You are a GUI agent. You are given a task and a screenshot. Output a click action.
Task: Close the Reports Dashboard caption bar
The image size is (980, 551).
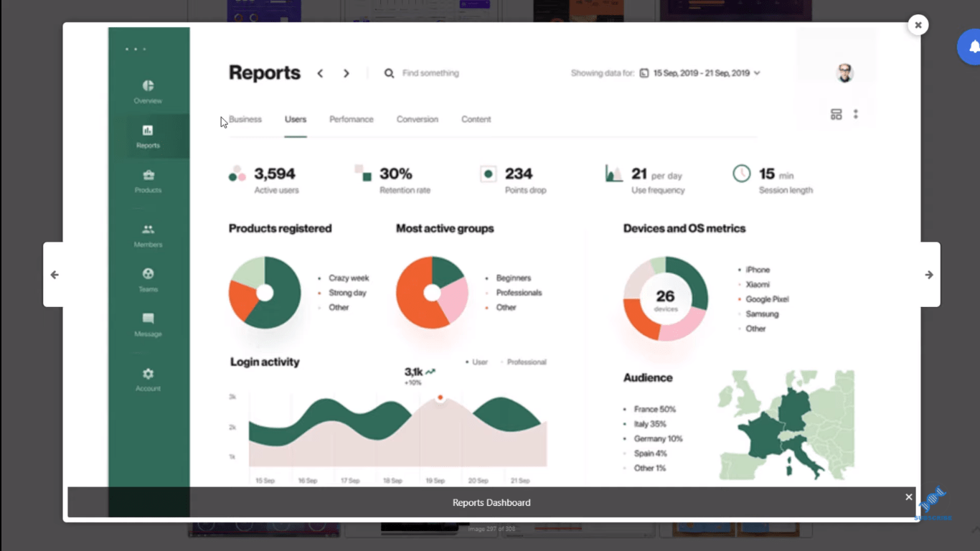coord(908,497)
